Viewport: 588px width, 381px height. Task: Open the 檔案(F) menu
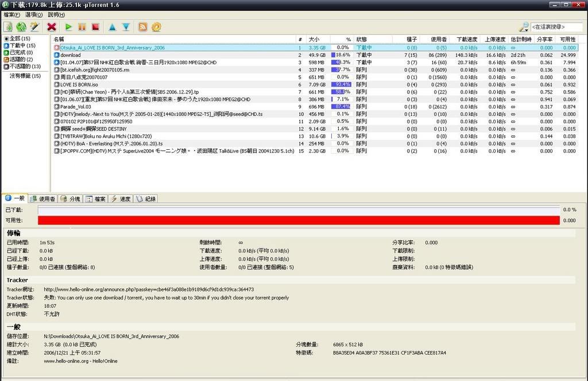pos(11,14)
